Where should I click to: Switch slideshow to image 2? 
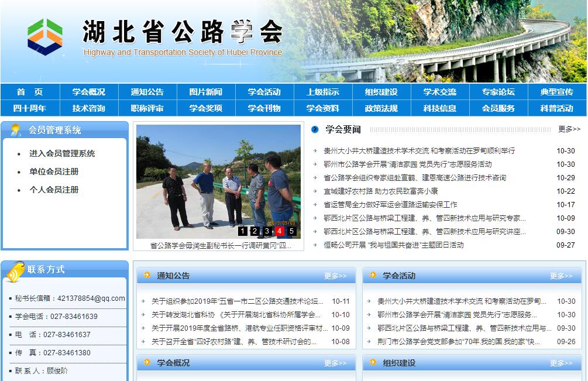coord(255,231)
